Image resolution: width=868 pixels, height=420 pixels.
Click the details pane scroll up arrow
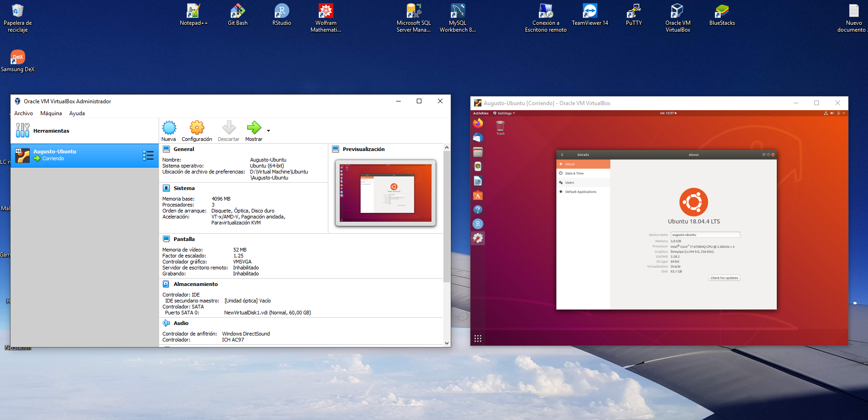[x=447, y=147]
